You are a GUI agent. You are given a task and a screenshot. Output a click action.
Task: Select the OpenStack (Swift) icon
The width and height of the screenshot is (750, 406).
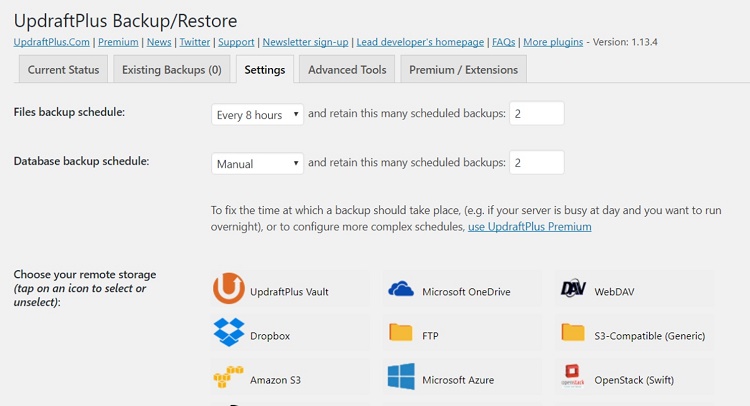tap(573, 376)
